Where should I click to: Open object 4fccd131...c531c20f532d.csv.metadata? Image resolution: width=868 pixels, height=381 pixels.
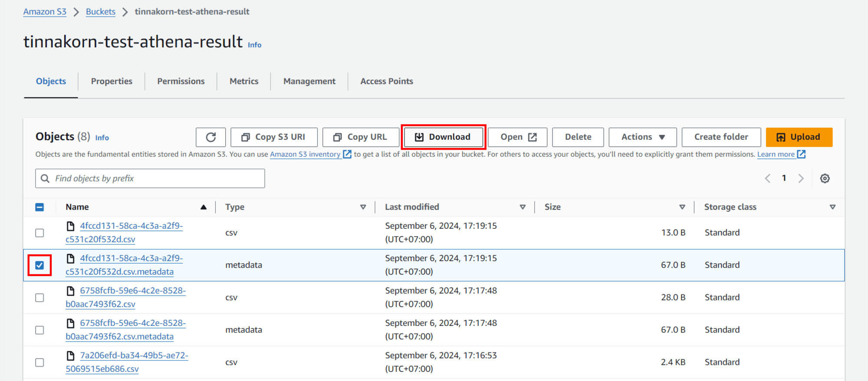(x=124, y=265)
